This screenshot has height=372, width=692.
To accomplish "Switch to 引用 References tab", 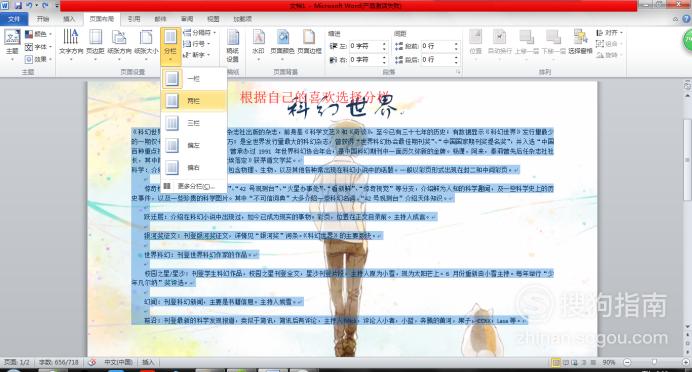I will [134, 19].
